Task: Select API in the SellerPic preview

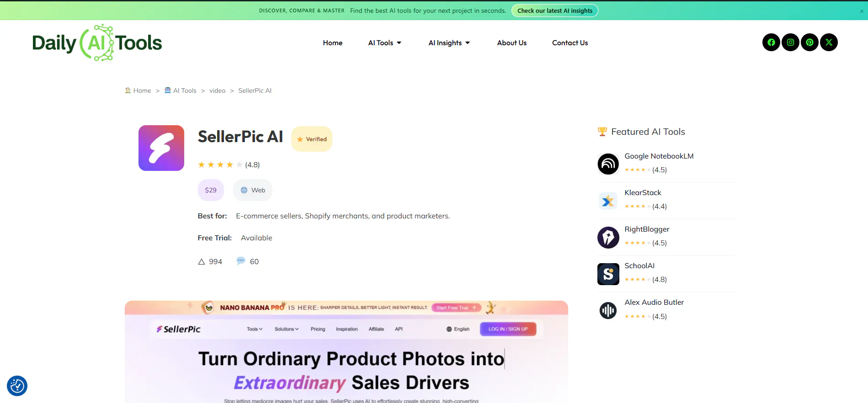Action: [399, 329]
